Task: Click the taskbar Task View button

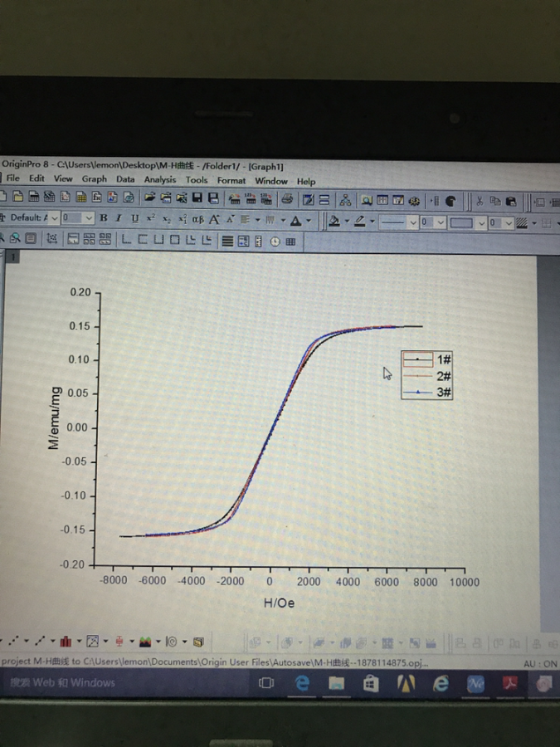Action: click(266, 683)
